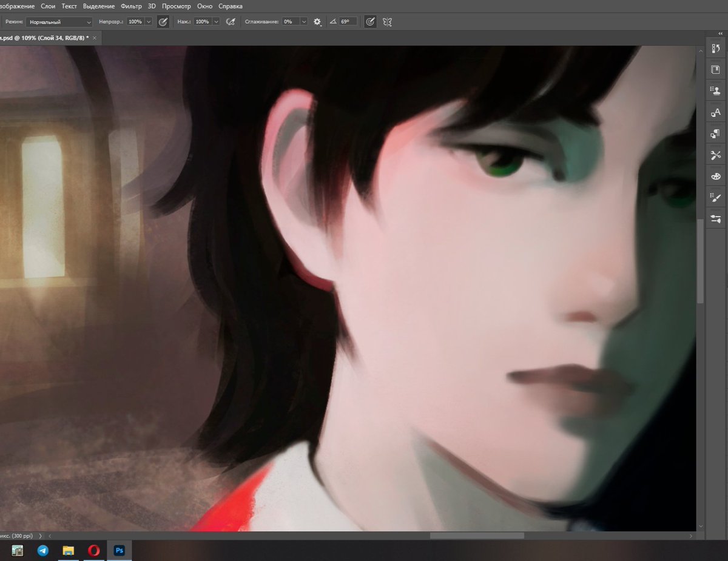Open symmetry paint butterfly options
Image resolution: width=728 pixels, height=561 pixels.
[387, 21]
